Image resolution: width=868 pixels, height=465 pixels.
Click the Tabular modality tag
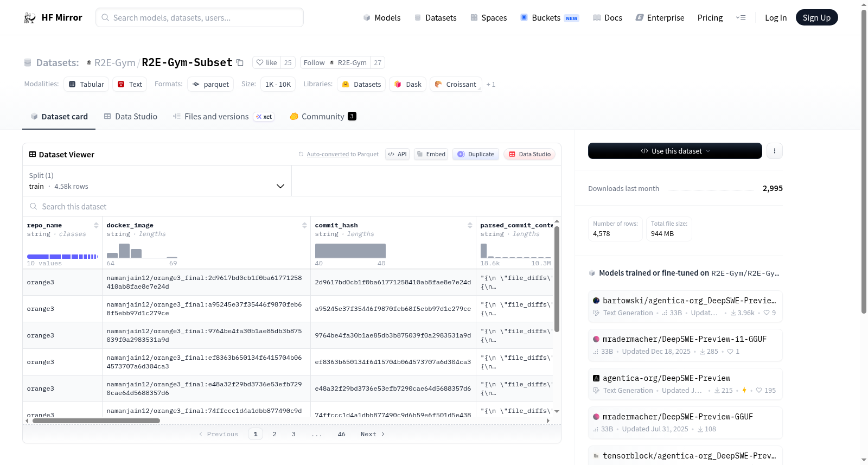coord(86,84)
